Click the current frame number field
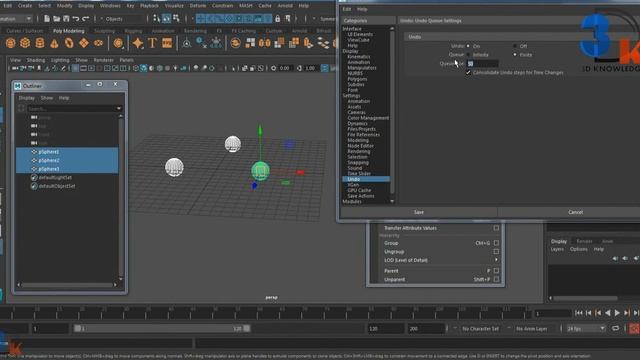Image resolution: width=640 pixels, height=360 pixels. click(x=553, y=313)
